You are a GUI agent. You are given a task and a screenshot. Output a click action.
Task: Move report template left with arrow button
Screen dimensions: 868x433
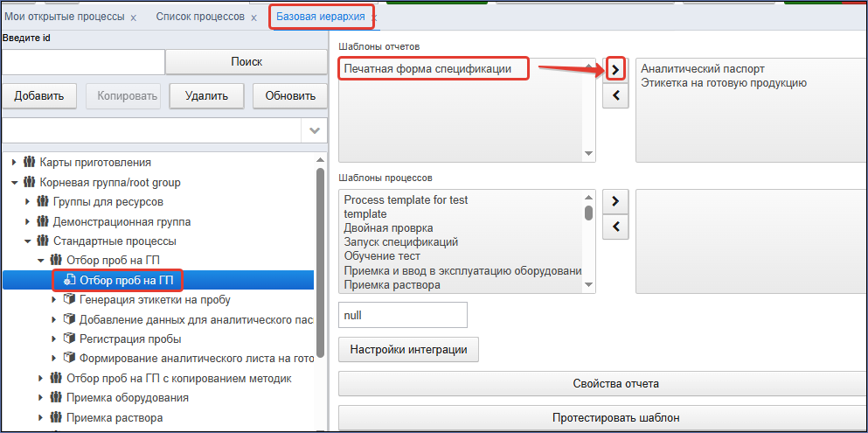(615, 96)
